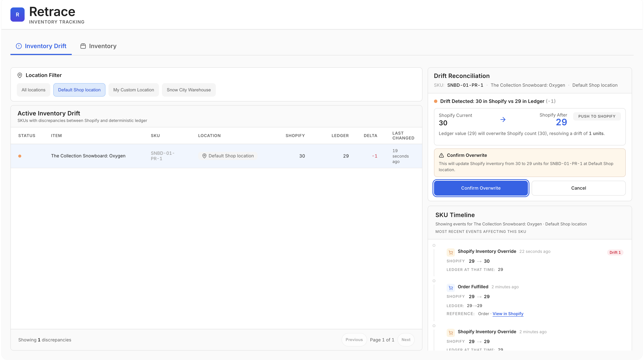This screenshot has width=644, height=361.
Task: Click the alert icon on Inventory Drift tab
Action: [19, 46]
